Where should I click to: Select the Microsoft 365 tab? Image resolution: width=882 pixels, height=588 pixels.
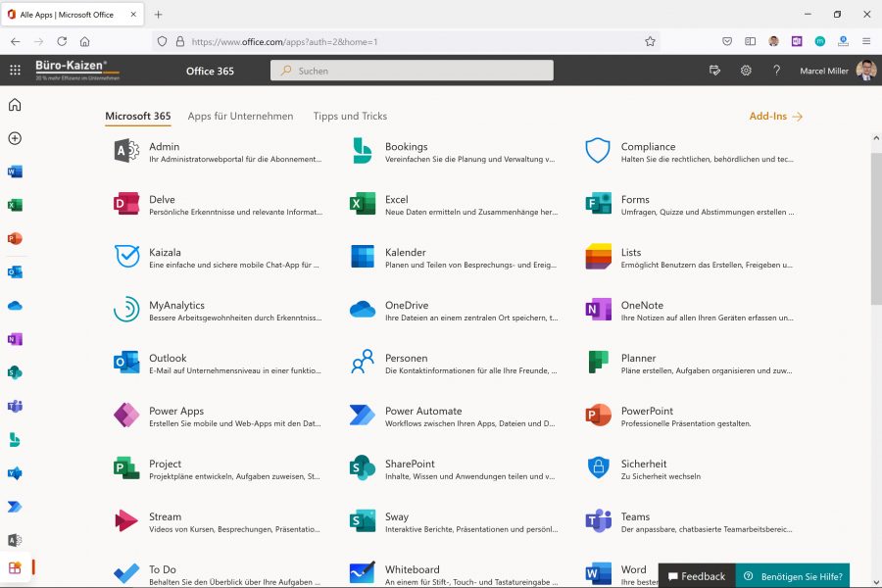point(138,116)
